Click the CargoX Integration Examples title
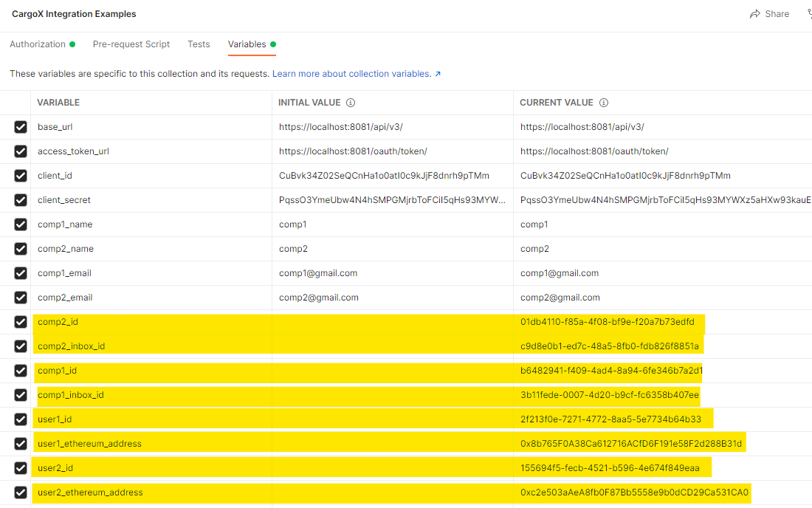The image size is (812, 508). pyautogui.click(x=74, y=14)
